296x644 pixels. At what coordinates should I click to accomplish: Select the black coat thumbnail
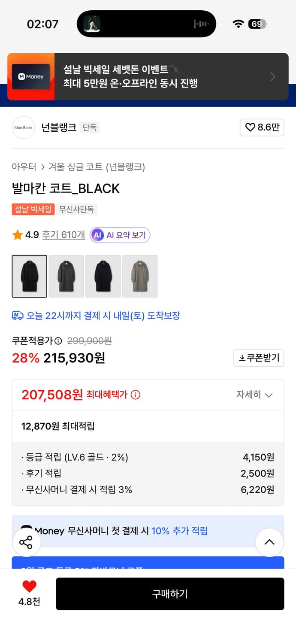coord(29,276)
